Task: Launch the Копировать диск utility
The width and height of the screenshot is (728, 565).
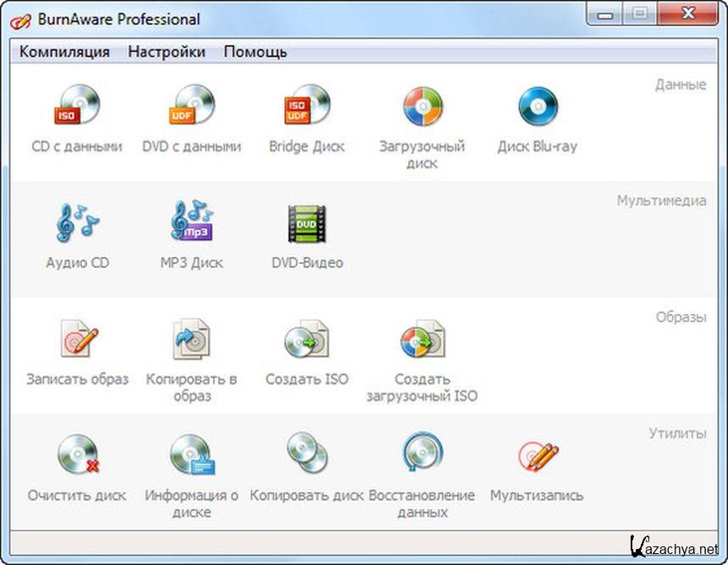Action: pyautogui.click(x=306, y=456)
